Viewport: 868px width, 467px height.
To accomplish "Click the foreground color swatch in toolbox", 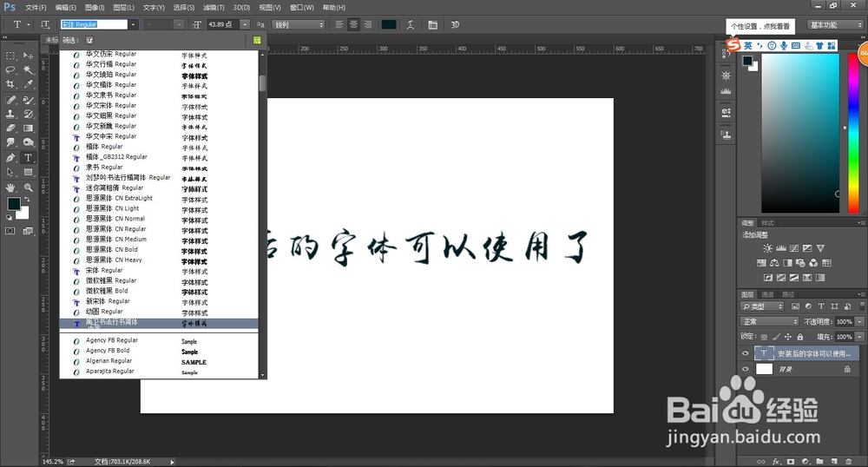I will coord(14,204).
